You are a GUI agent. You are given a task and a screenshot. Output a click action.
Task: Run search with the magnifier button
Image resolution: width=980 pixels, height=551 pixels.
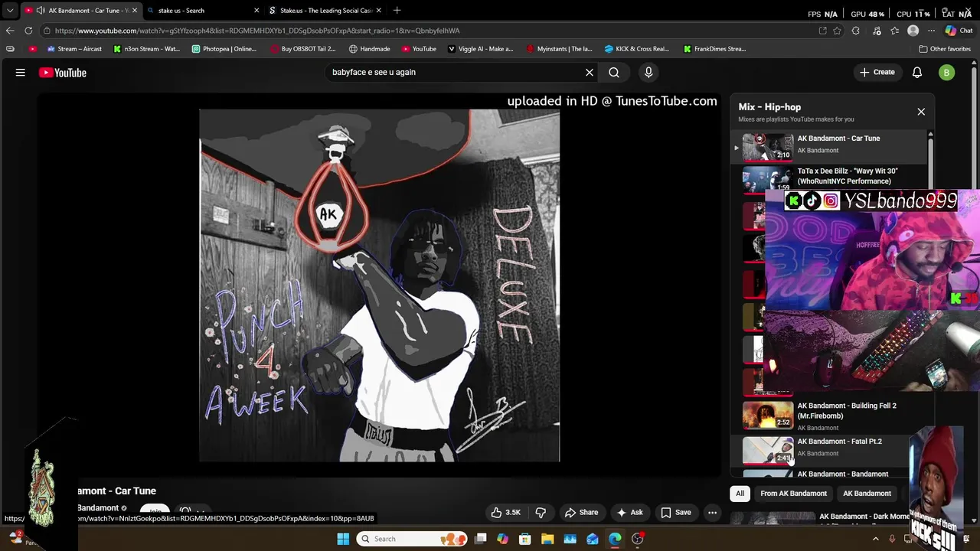614,73
